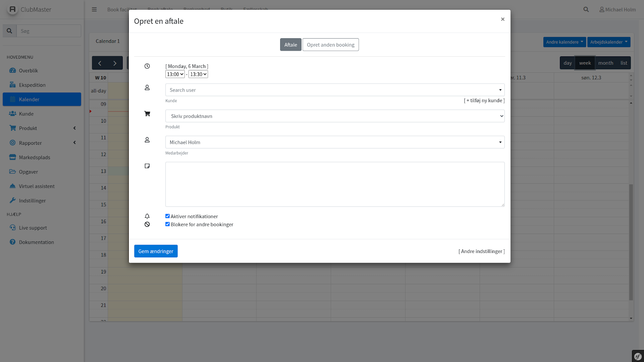Close the Opret en aftale dialog
The image size is (644, 362).
pyautogui.click(x=502, y=19)
